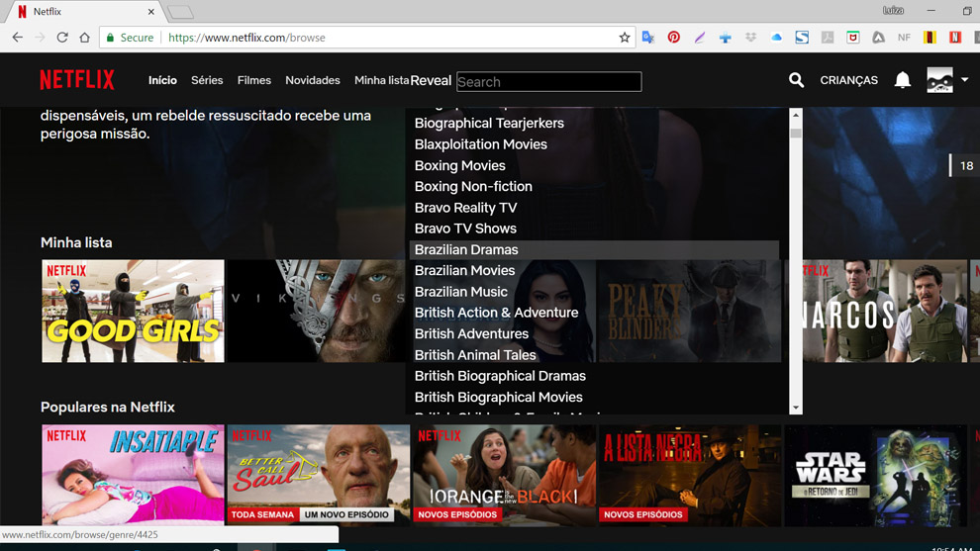Open the Insatiable thumbnail

(x=133, y=476)
